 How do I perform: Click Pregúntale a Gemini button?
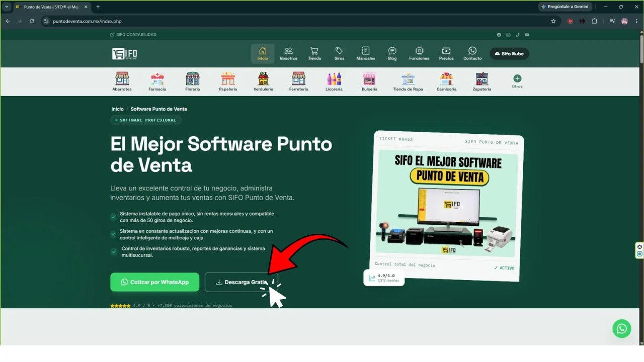[x=565, y=7]
